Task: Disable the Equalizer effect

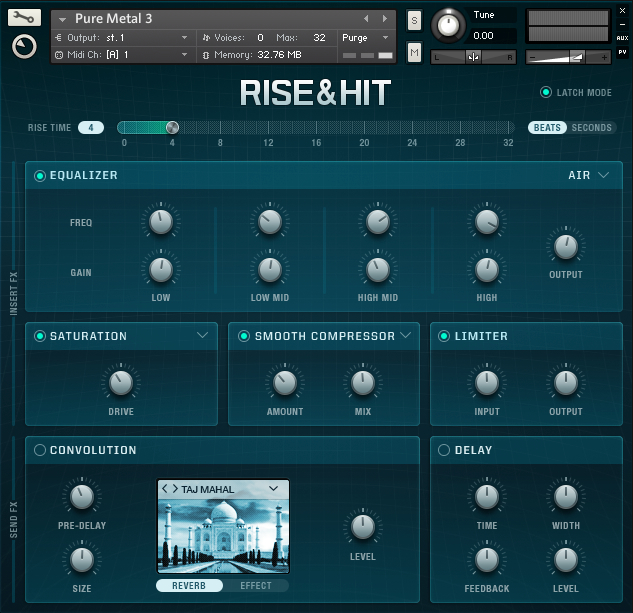Action: (40, 176)
